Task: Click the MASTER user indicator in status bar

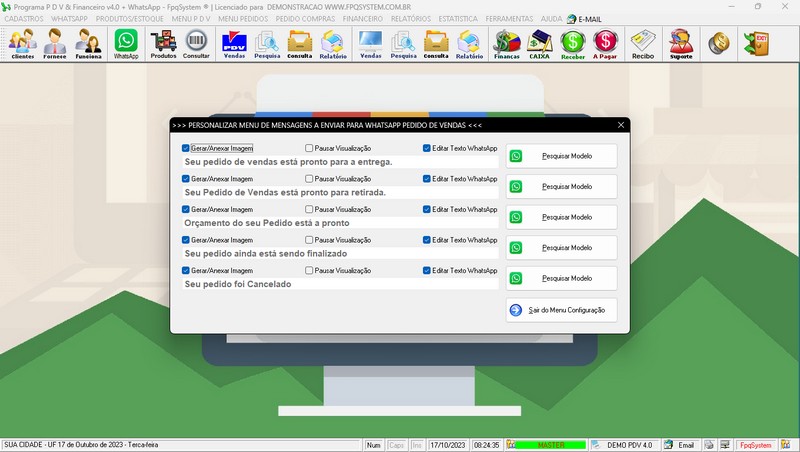Action: (x=551, y=445)
